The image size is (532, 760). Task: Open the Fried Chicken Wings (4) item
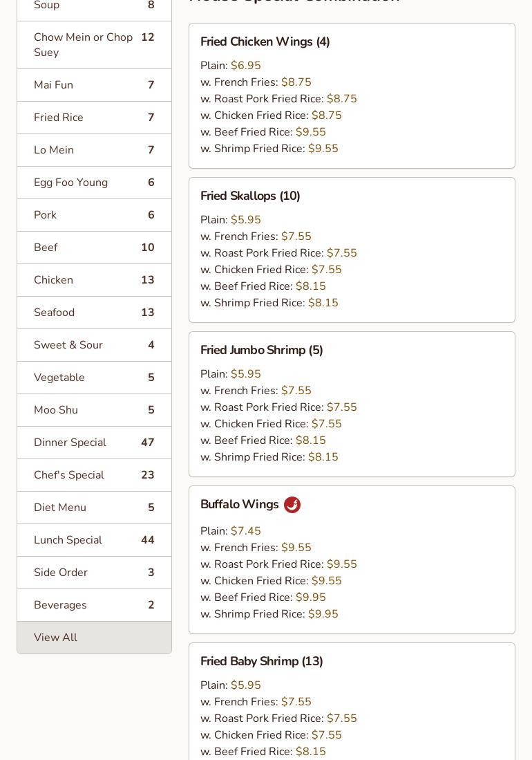265,42
